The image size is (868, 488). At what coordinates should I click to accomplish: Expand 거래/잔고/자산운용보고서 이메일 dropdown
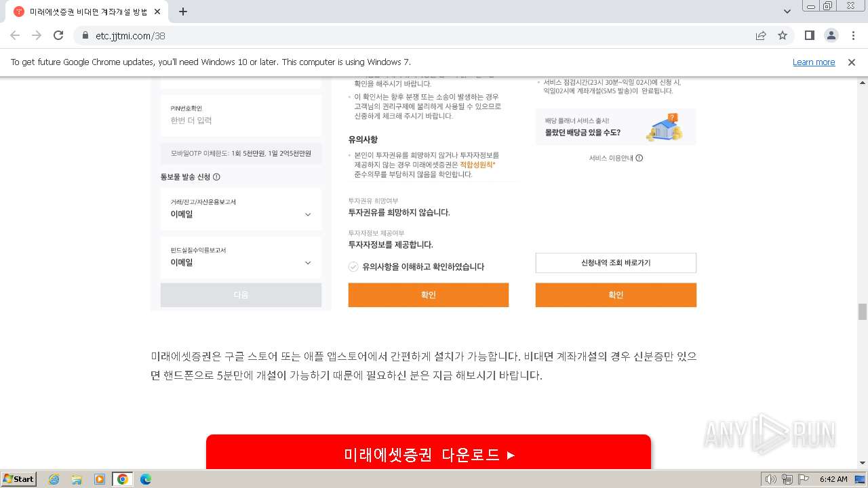pos(241,209)
